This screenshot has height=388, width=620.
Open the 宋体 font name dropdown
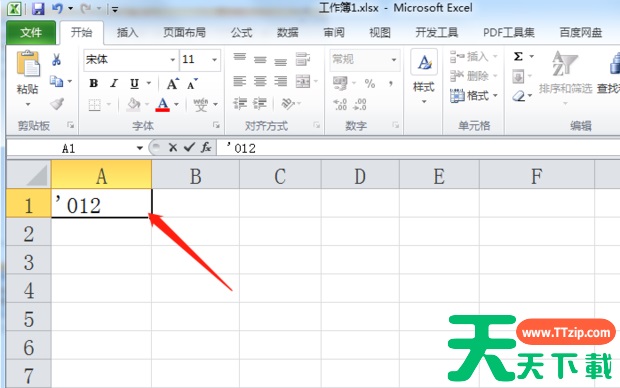172,60
